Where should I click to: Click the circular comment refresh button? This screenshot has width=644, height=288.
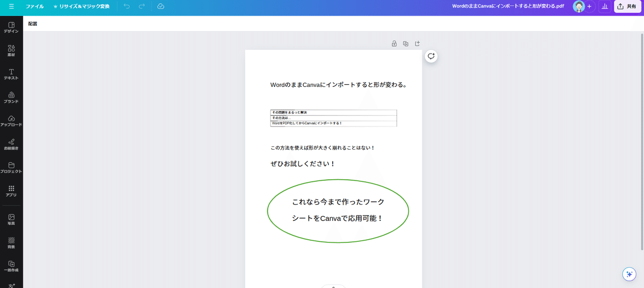tap(431, 56)
